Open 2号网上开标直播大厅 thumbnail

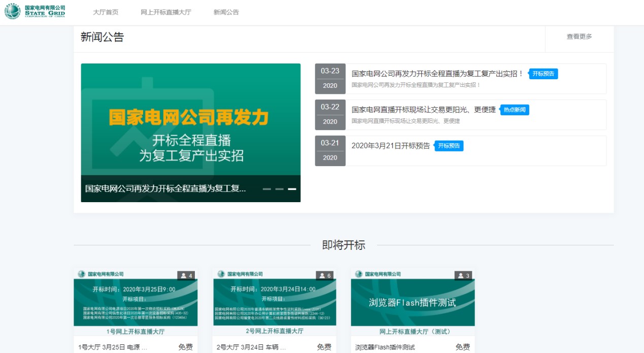point(275,302)
